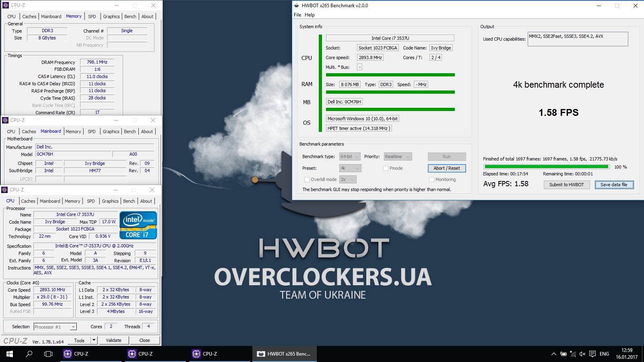
Task: Enable the Pmode checkbox
Action: tap(386, 168)
